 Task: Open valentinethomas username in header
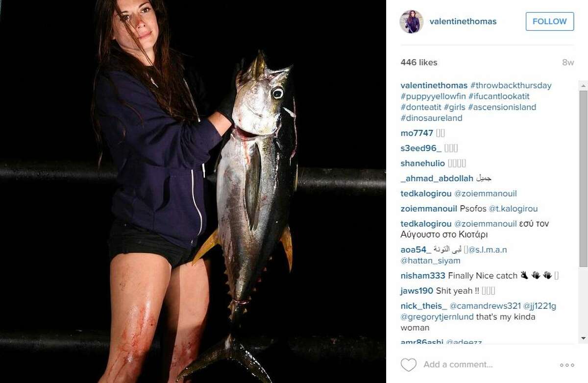coord(463,22)
